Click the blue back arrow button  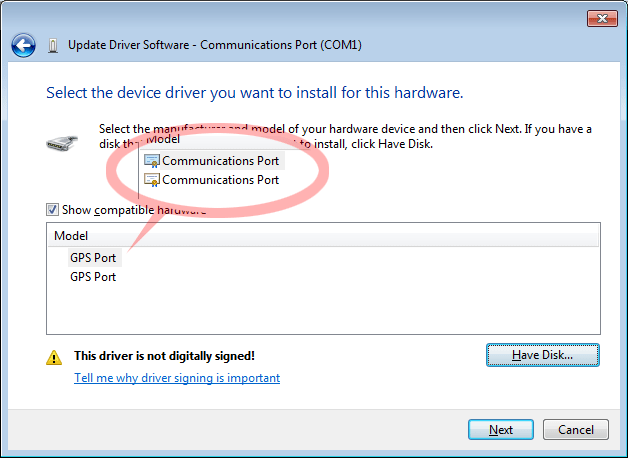[24, 45]
